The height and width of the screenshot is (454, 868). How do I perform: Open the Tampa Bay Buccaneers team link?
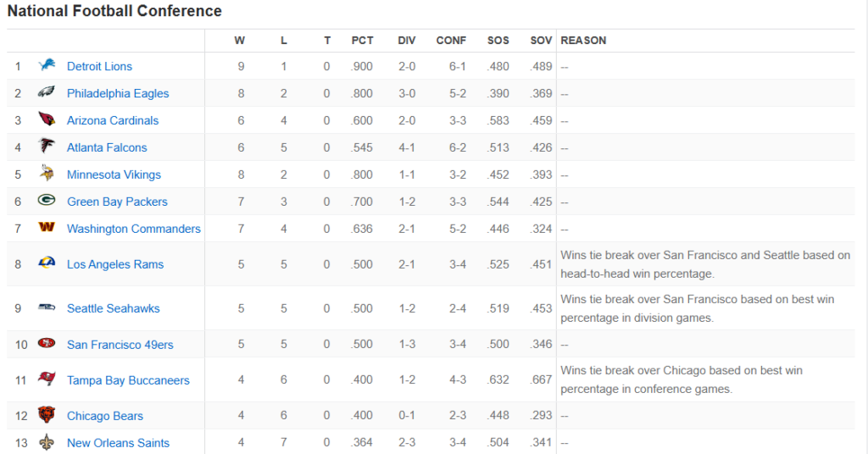click(129, 380)
